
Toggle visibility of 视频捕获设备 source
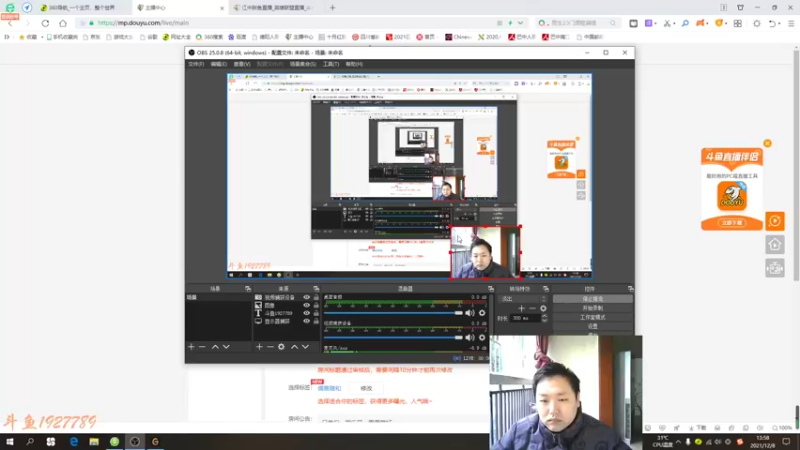click(307, 297)
